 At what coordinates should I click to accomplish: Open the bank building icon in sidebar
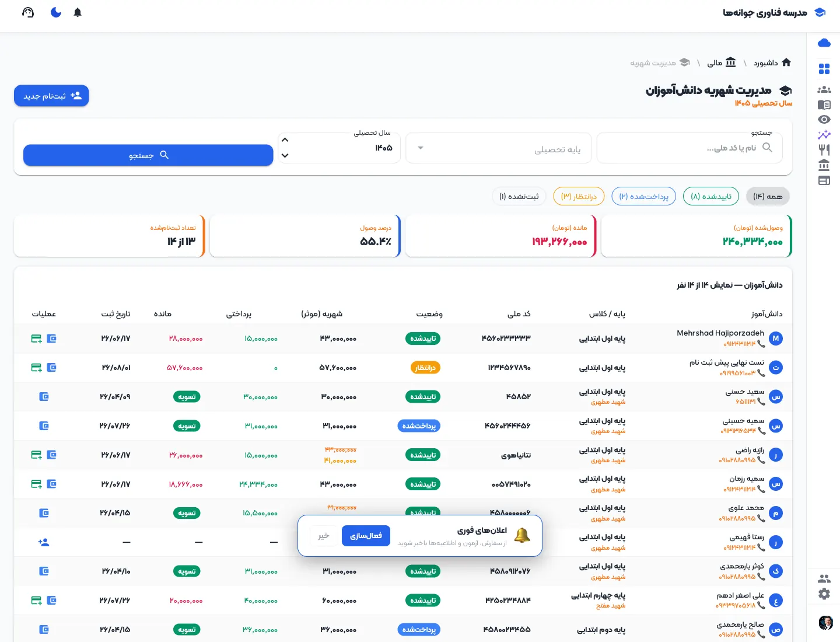824,165
